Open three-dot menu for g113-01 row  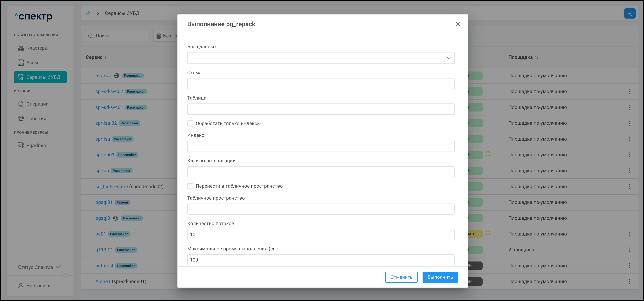click(629, 250)
